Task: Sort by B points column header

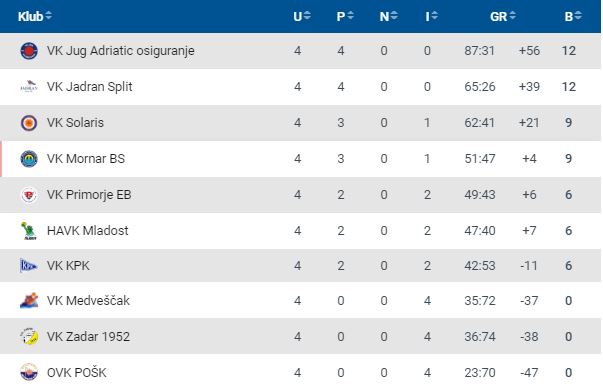Action: tap(573, 16)
